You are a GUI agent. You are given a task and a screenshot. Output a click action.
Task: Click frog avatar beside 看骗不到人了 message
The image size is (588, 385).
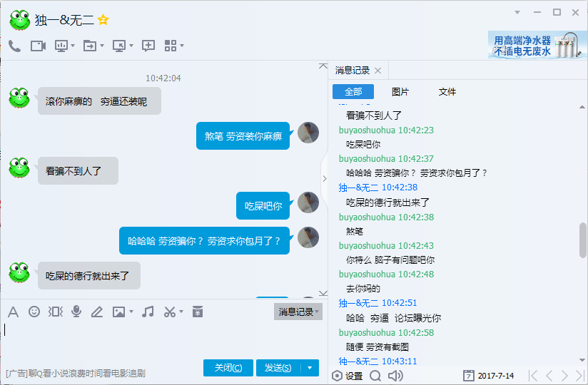click(x=19, y=168)
